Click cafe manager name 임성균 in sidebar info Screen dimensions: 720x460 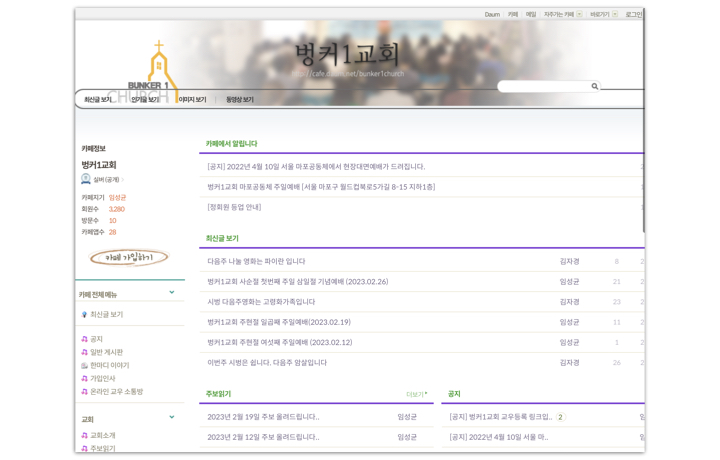117,197
